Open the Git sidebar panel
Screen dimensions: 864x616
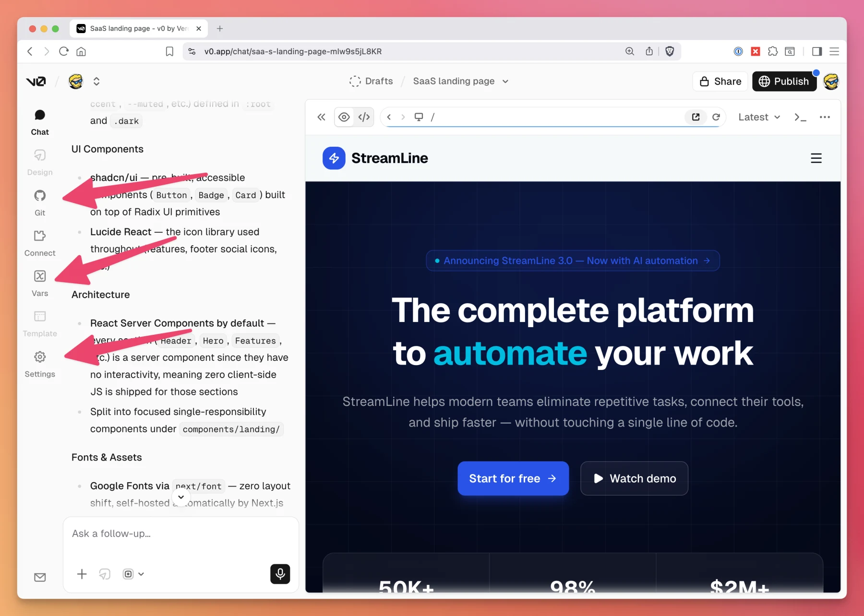click(40, 203)
